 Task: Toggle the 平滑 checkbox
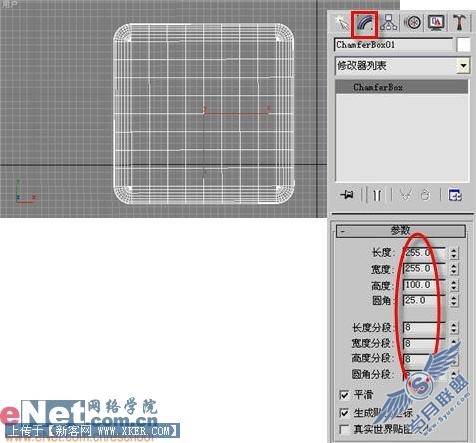pyautogui.click(x=344, y=395)
